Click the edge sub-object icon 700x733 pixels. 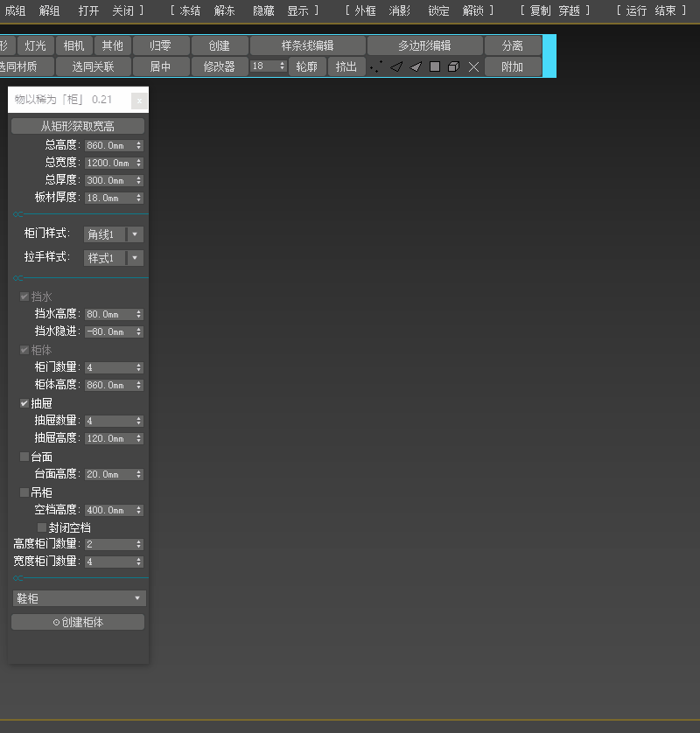coord(396,66)
